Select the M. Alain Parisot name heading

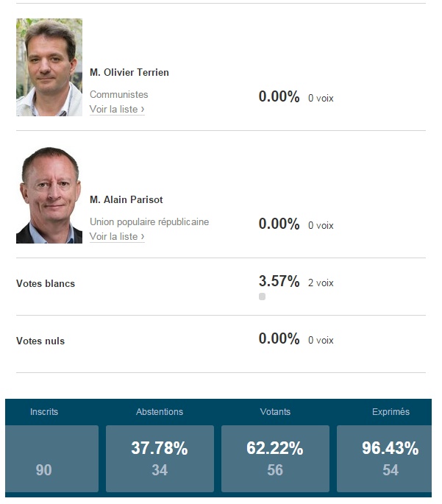coord(126,199)
